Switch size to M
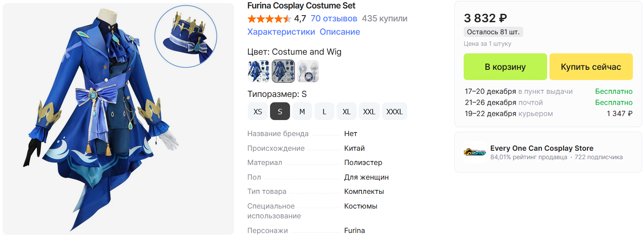The image size is (644, 237). pos(302,112)
